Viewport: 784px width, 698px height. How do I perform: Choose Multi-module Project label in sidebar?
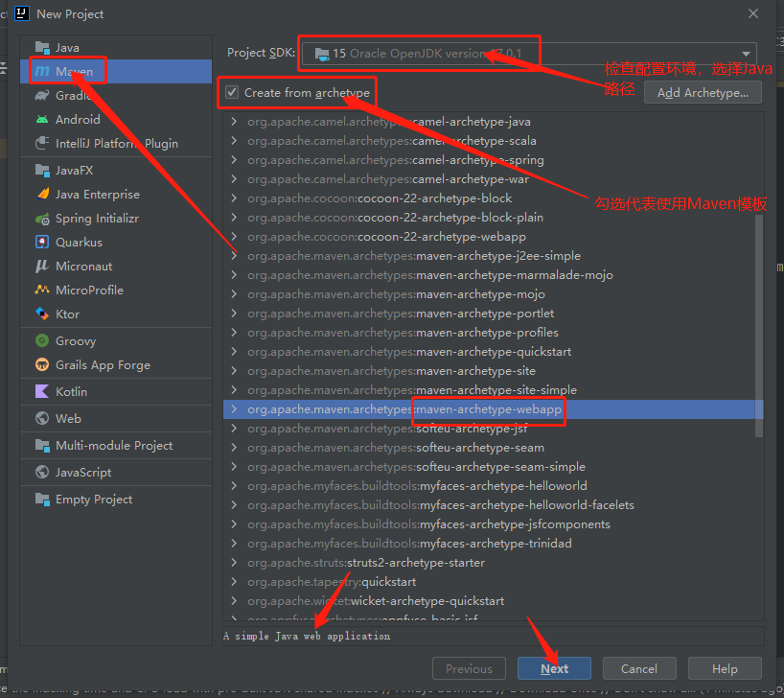point(114,445)
